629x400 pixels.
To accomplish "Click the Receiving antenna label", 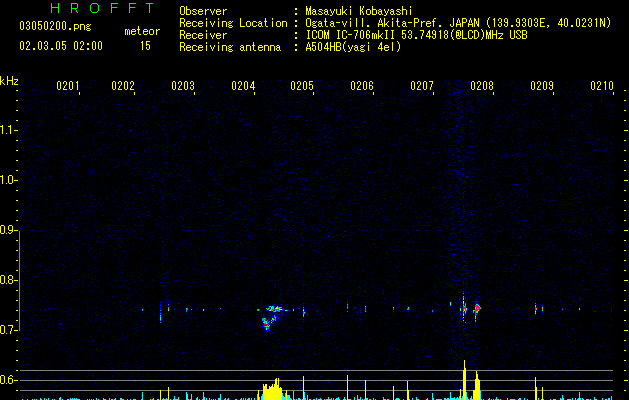I will point(230,47).
